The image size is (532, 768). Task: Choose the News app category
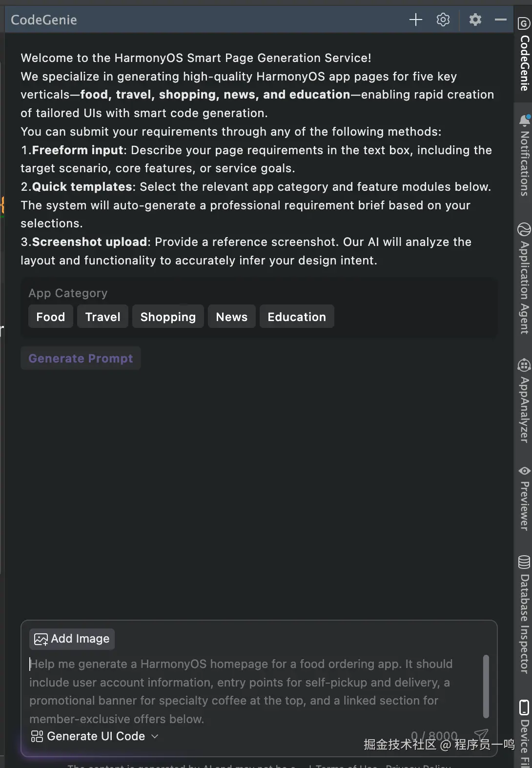pyautogui.click(x=232, y=317)
